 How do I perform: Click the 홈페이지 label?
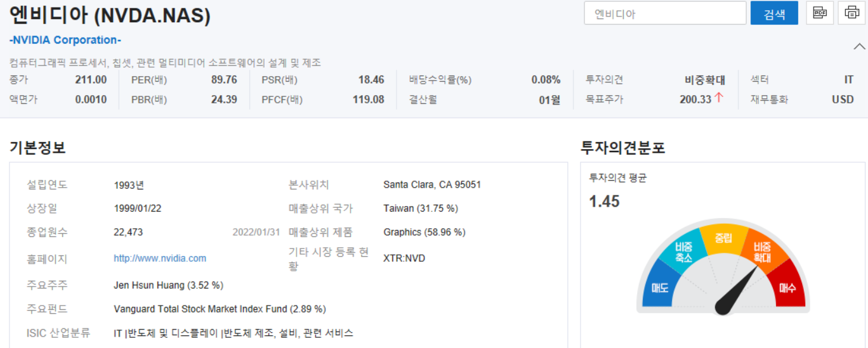(x=47, y=259)
